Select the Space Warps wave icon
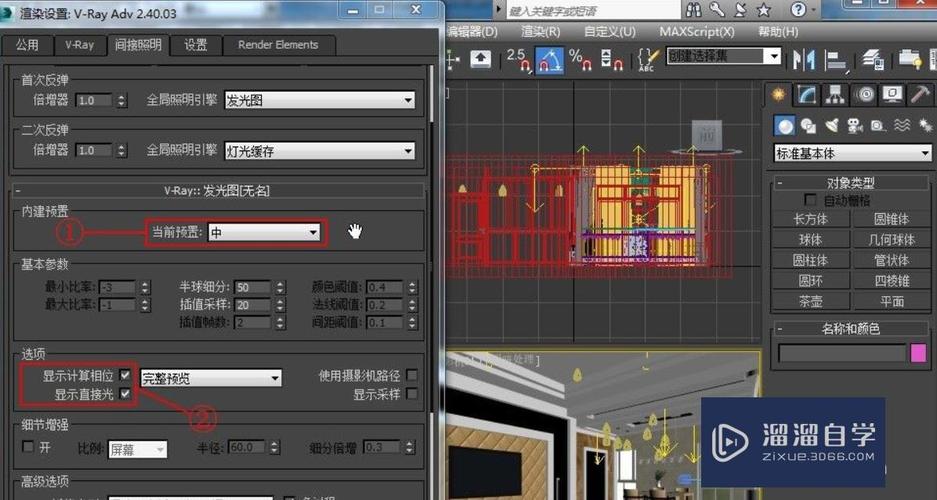 pyautogui.click(x=902, y=125)
